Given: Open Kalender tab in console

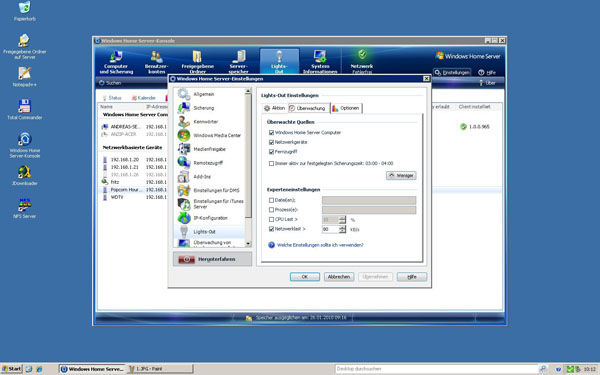Looking at the screenshot, I should (x=144, y=98).
